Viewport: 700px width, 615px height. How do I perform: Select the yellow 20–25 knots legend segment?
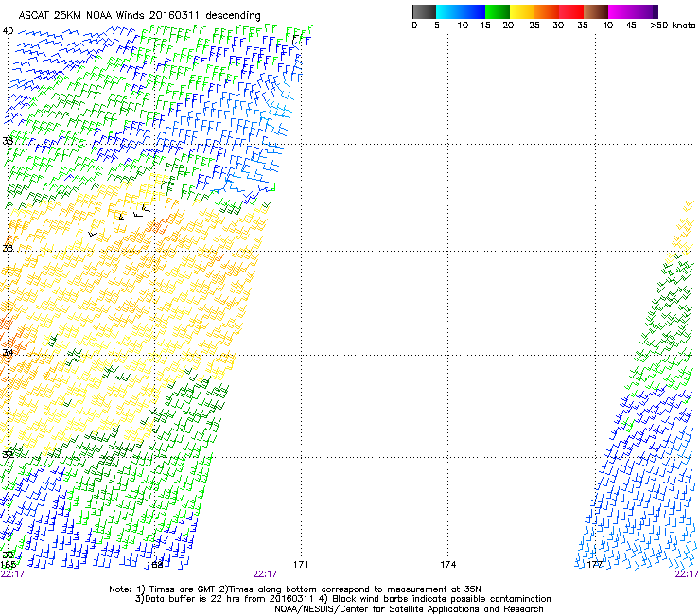522,11
